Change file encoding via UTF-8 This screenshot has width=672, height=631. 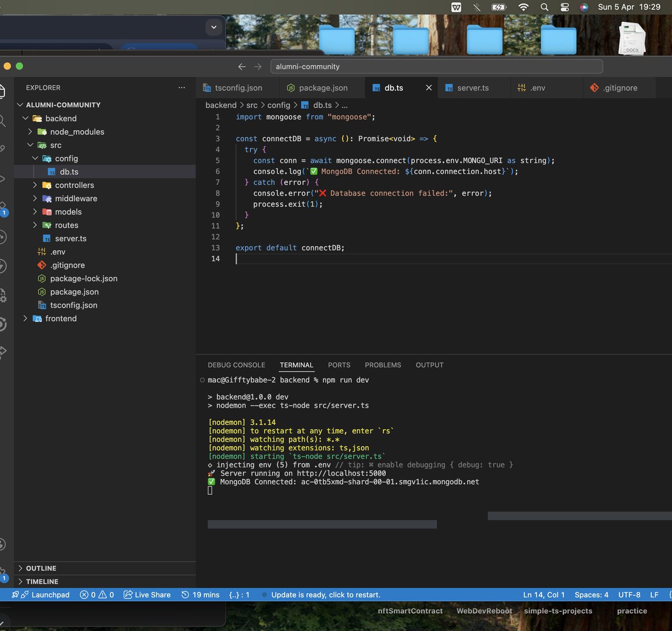[629, 595]
